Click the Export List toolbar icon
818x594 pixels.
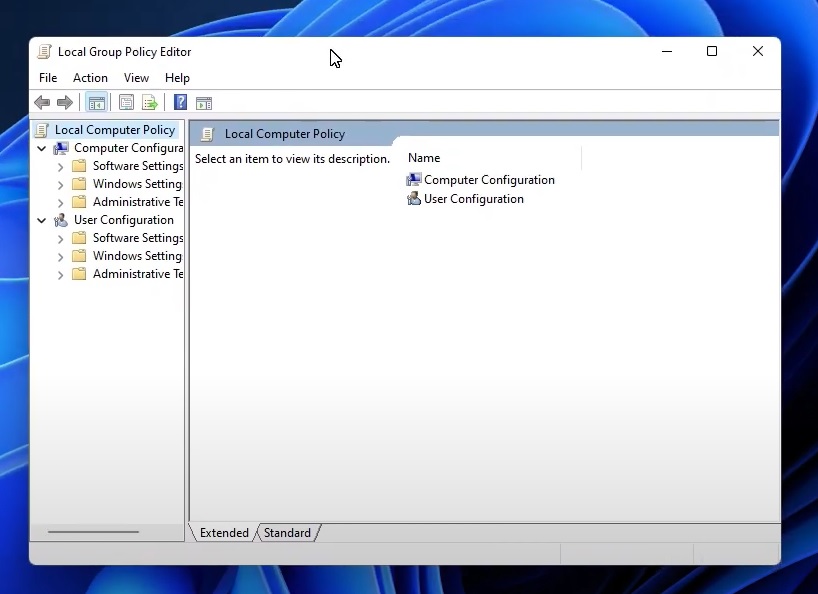[x=150, y=102]
